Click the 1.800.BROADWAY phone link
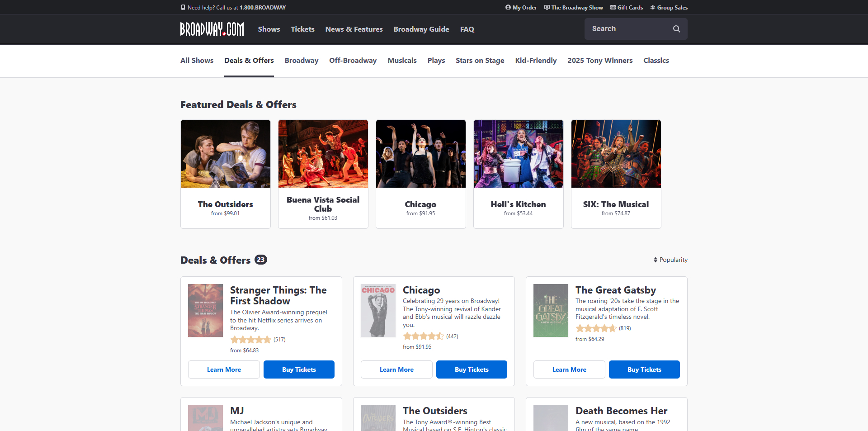The image size is (868, 431). click(x=263, y=7)
